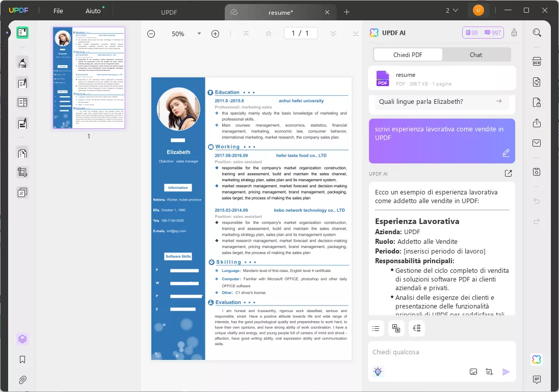Select the page 1 thumbnail
Screen dimensions: 559x392
(x=89, y=78)
